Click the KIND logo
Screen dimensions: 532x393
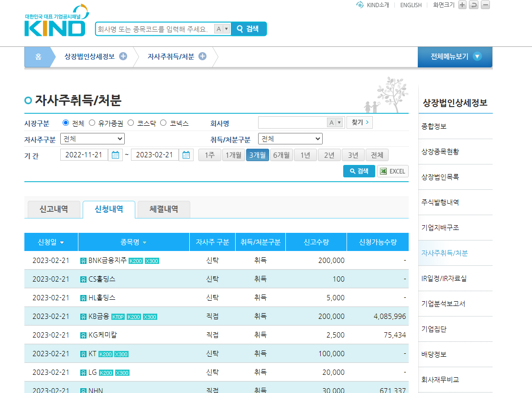(x=57, y=21)
